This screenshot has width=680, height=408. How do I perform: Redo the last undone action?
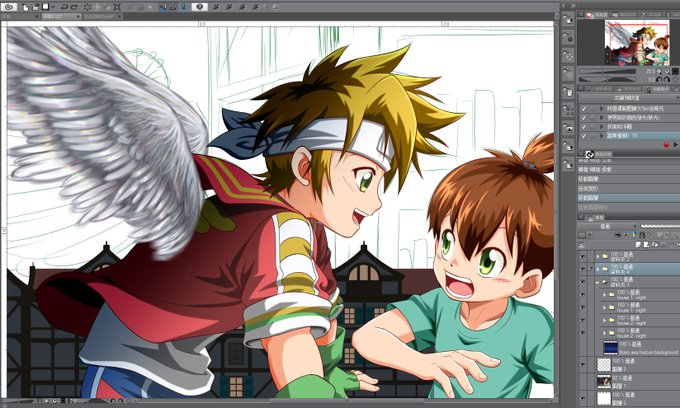[74, 7]
